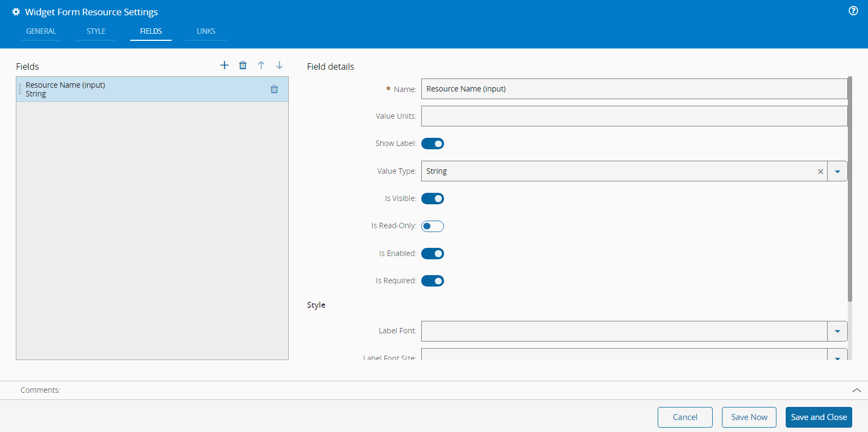Click the move field down arrow

tap(280, 65)
